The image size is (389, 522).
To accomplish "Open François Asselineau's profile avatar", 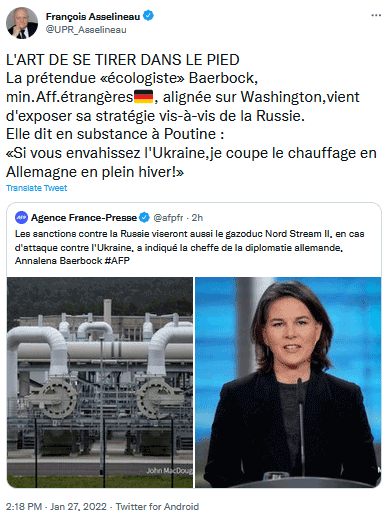I will 22,23.
